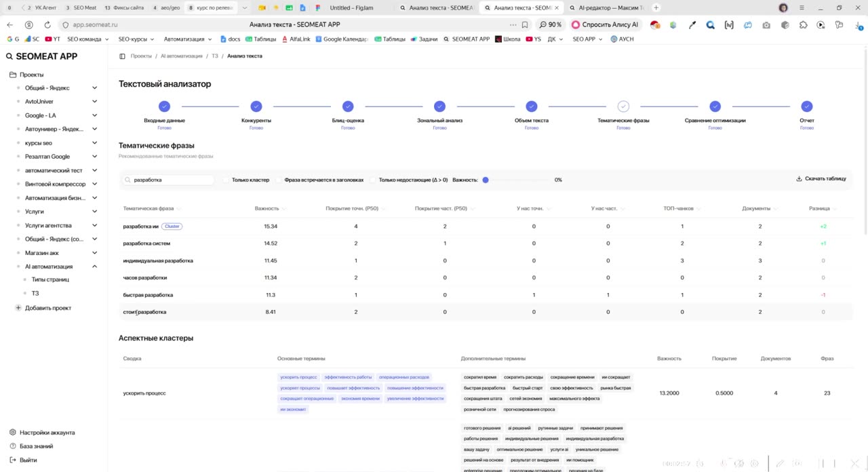Viewport: 868px width, 472px height.
Task: Click the search magnifier icon beside SEOMEAT APP
Action: click(9, 56)
